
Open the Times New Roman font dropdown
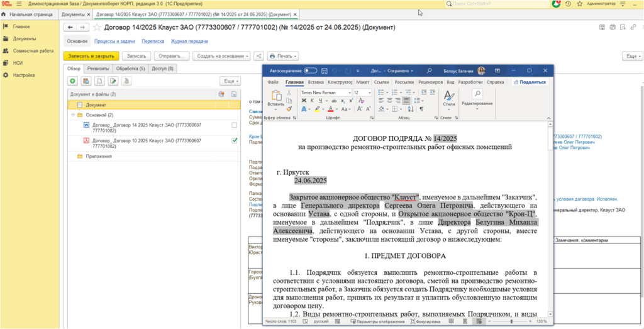349,92
